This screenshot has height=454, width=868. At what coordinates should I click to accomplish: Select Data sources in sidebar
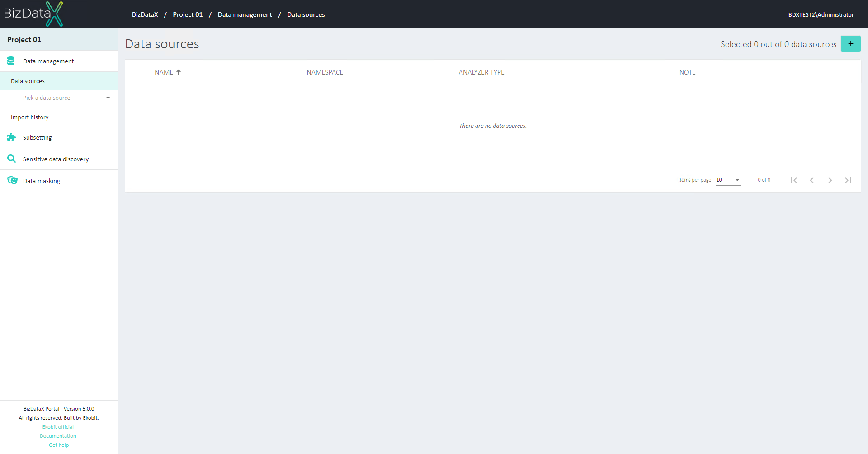click(x=59, y=81)
